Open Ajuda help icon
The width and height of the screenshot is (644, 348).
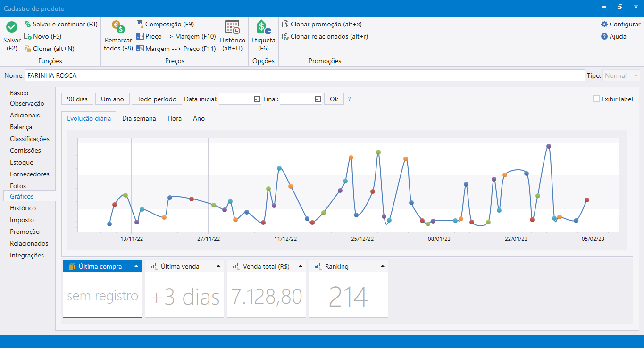[x=604, y=36]
